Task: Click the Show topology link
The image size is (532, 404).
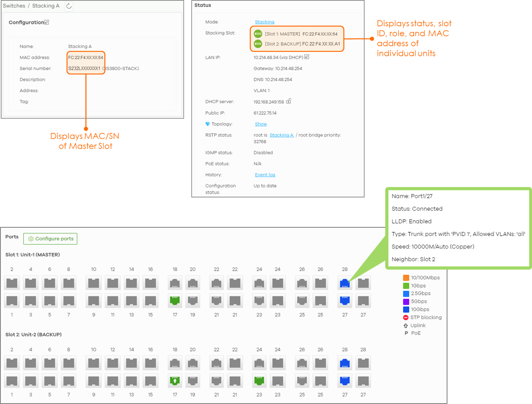Action: tap(261, 124)
